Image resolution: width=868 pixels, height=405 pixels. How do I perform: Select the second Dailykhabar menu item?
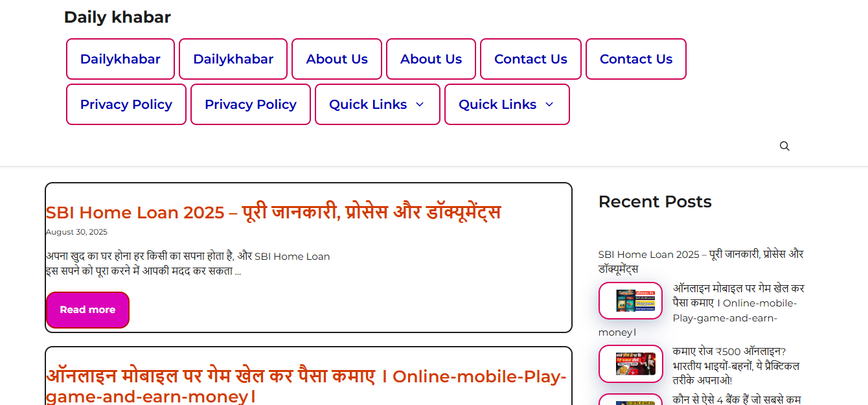tap(233, 59)
